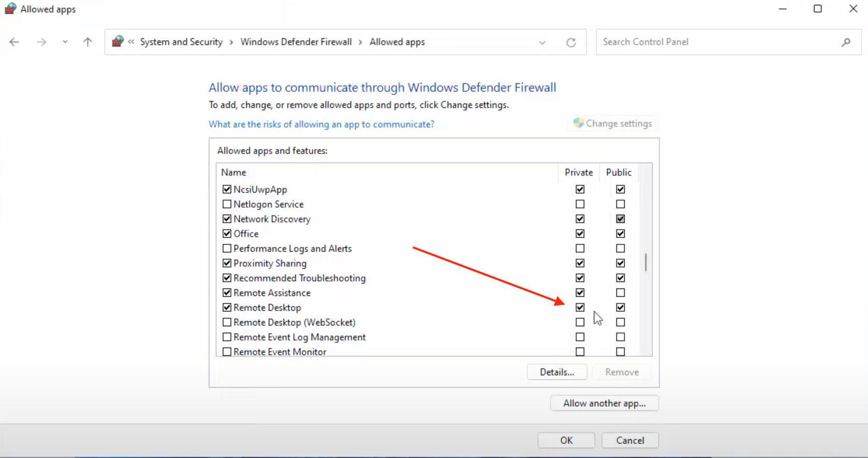The width and height of the screenshot is (868, 458).
Task: Uncheck Recommended Troubleshooting name checkbox
Action: pos(227,278)
